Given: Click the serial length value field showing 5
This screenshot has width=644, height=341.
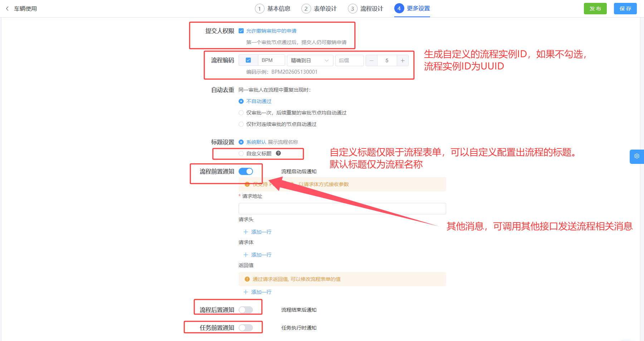Looking at the screenshot, I should pyautogui.click(x=387, y=60).
